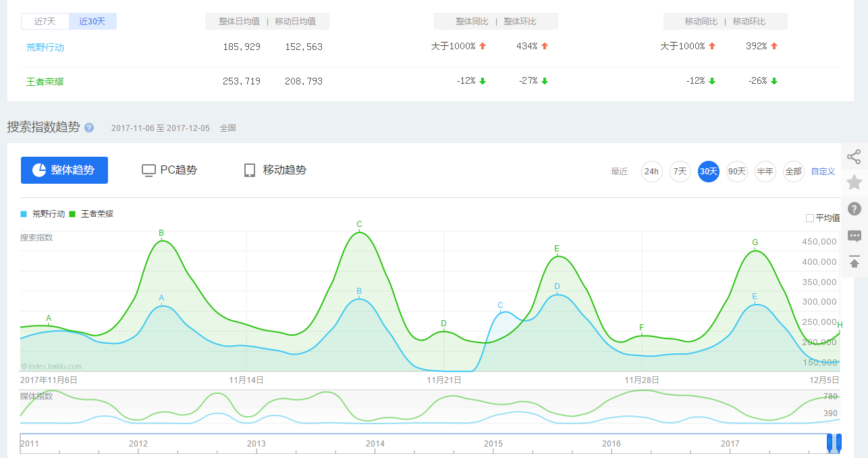Switch to 整体趋势 tab

coord(64,170)
